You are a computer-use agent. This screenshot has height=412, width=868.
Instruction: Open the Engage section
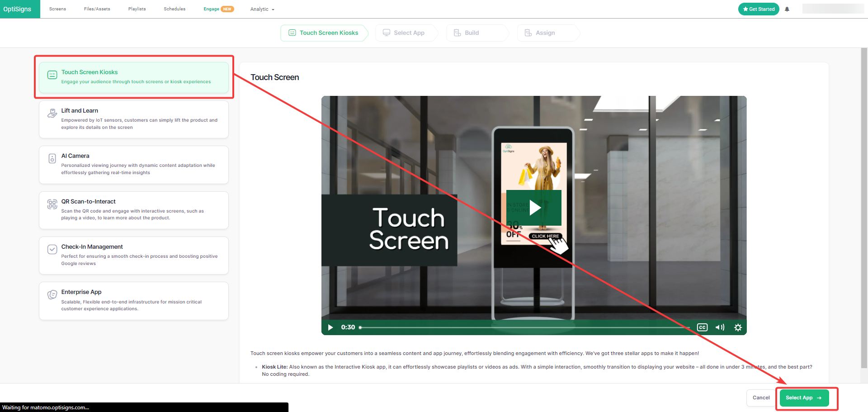211,9
